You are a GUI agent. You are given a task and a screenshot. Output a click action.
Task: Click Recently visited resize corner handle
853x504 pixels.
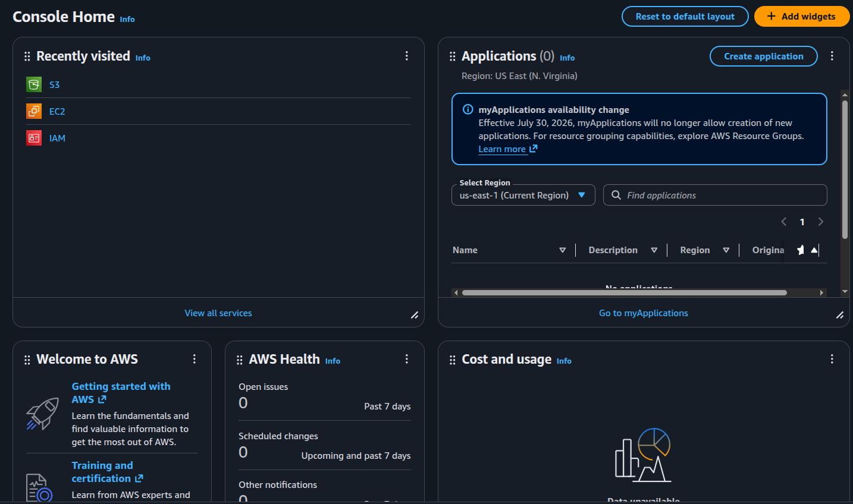(x=415, y=315)
